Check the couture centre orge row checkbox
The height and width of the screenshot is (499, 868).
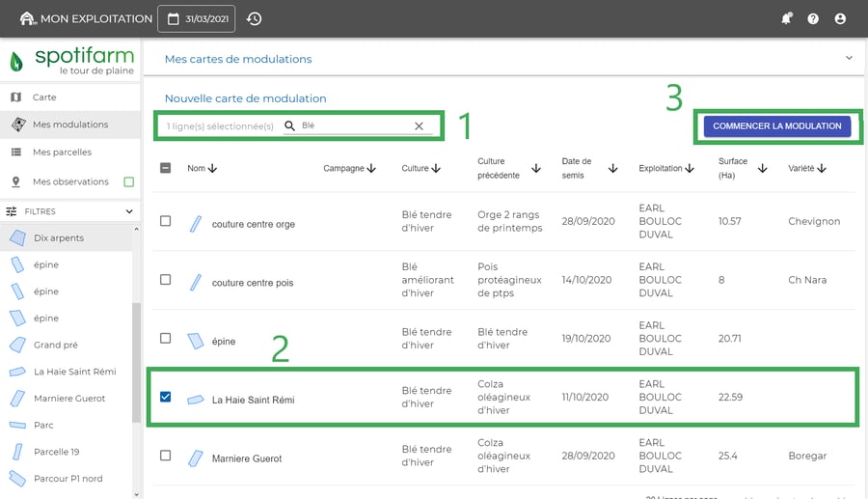tap(165, 221)
